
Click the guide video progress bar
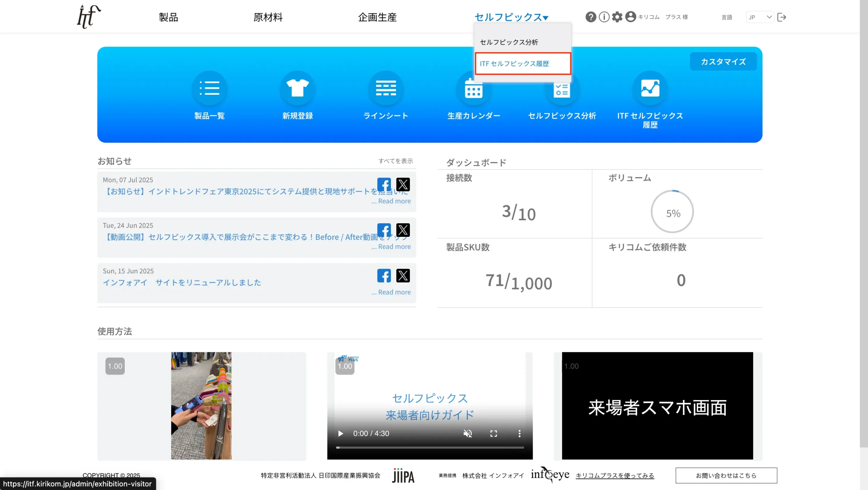430,448
